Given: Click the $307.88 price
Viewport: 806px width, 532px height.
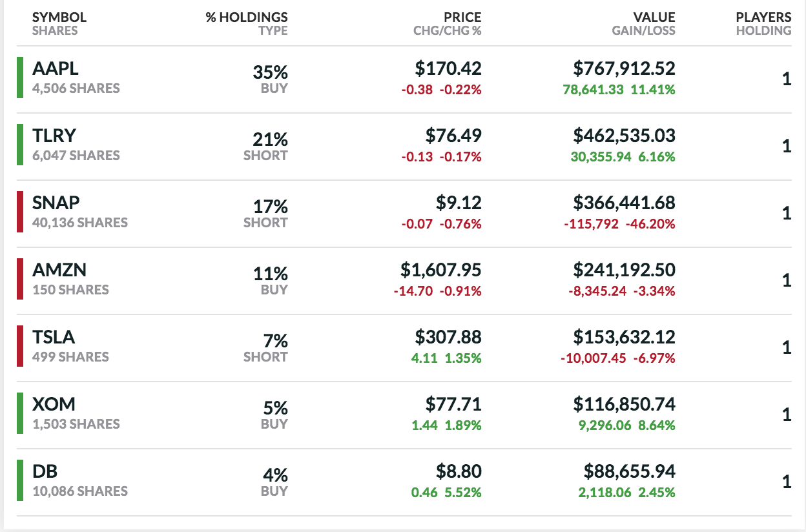Looking at the screenshot, I should pyautogui.click(x=448, y=337).
